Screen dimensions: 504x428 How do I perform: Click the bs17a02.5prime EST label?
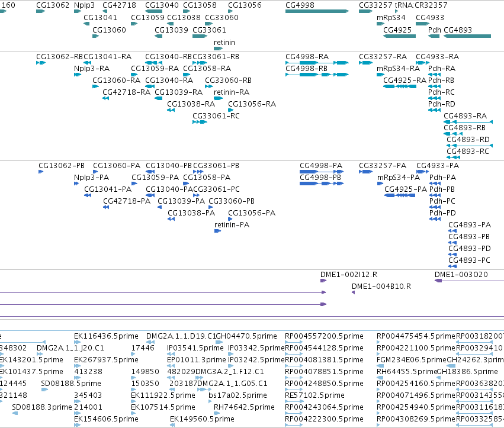[237, 395]
